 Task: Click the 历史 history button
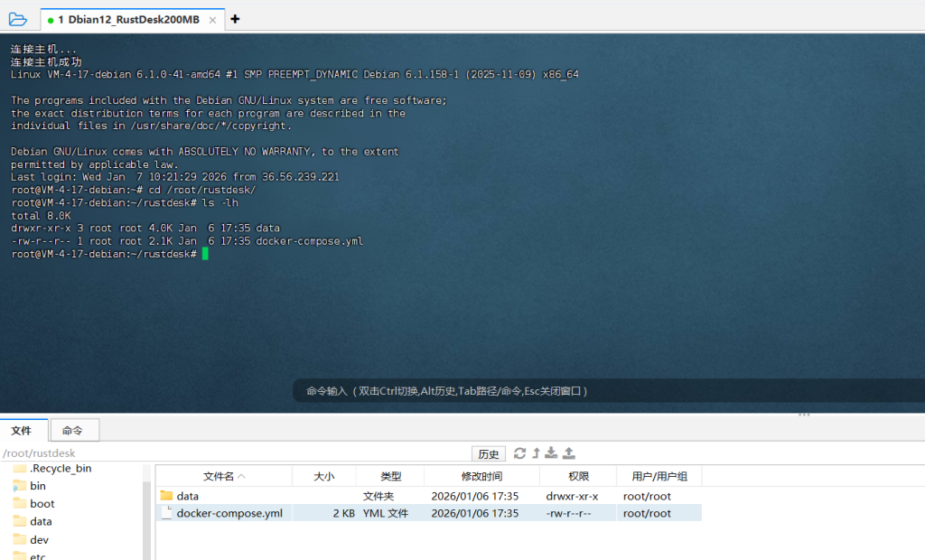pyautogui.click(x=488, y=453)
